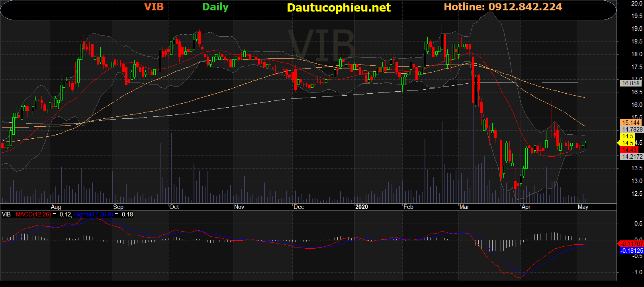Click the Dec label on time axis
This screenshot has width=644, height=287.
pyautogui.click(x=299, y=207)
